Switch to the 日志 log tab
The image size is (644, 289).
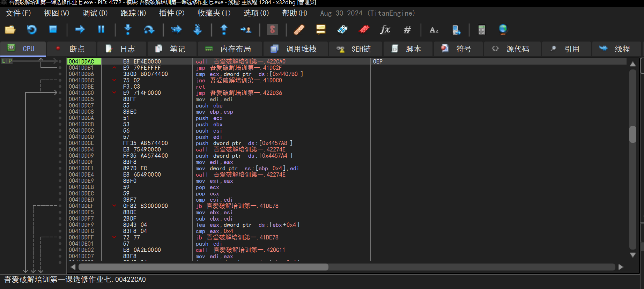click(122, 49)
